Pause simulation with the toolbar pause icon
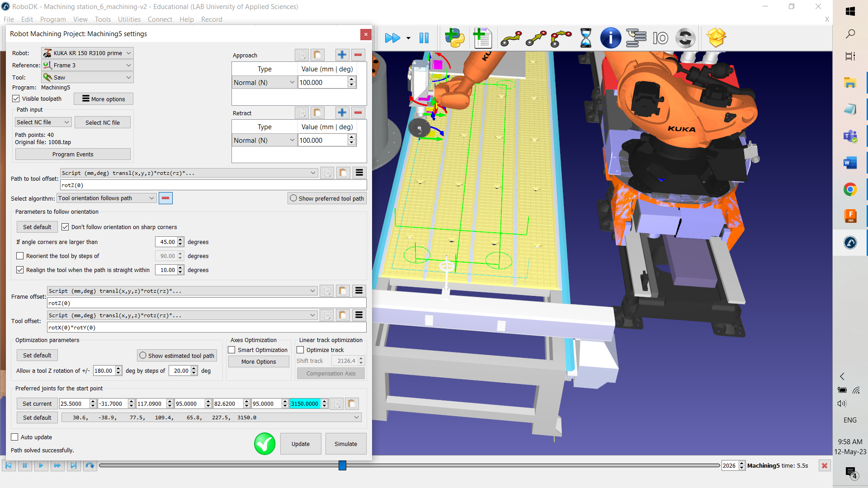This screenshot has height=488, width=868. [x=424, y=38]
